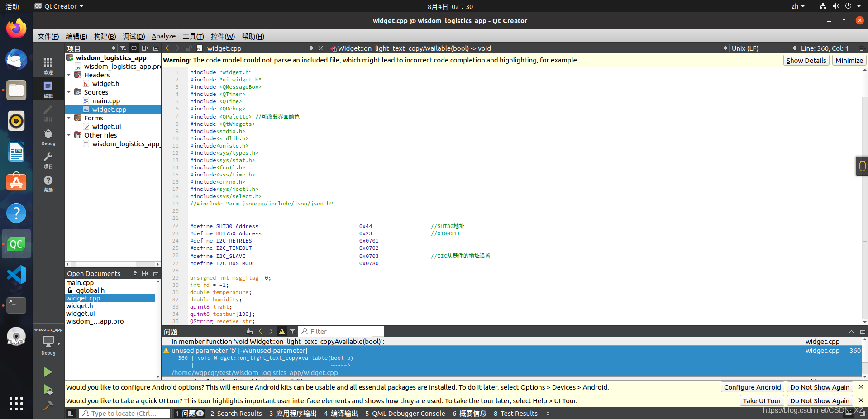The height and width of the screenshot is (419, 868).
Task: Toggle warnings display in issues pane
Action: (x=282, y=331)
